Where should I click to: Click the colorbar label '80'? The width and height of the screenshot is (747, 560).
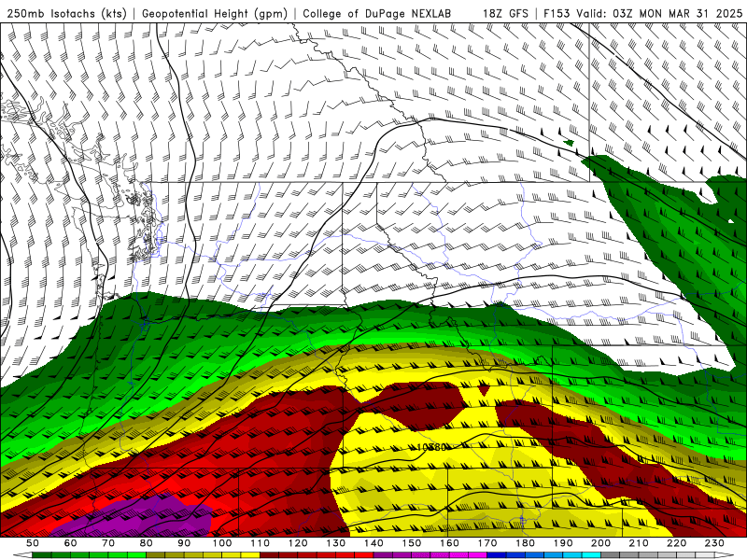147,543
